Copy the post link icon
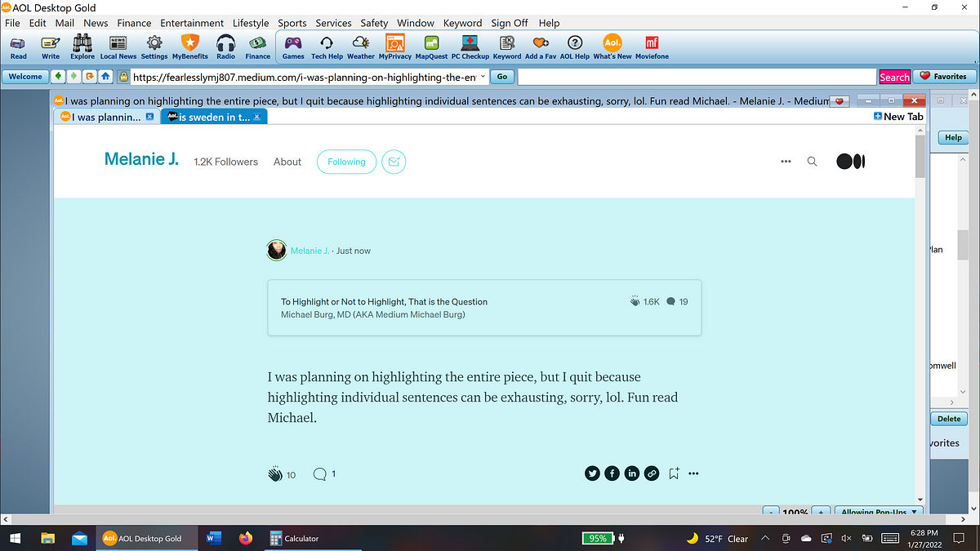Image resolution: width=980 pixels, height=551 pixels. (x=652, y=473)
